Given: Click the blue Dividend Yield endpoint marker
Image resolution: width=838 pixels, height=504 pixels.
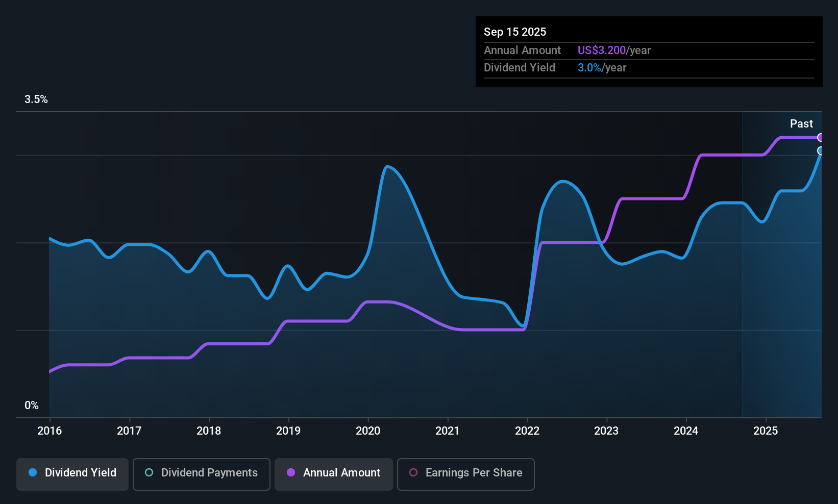Looking at the screenshot, I should point(820,150).
